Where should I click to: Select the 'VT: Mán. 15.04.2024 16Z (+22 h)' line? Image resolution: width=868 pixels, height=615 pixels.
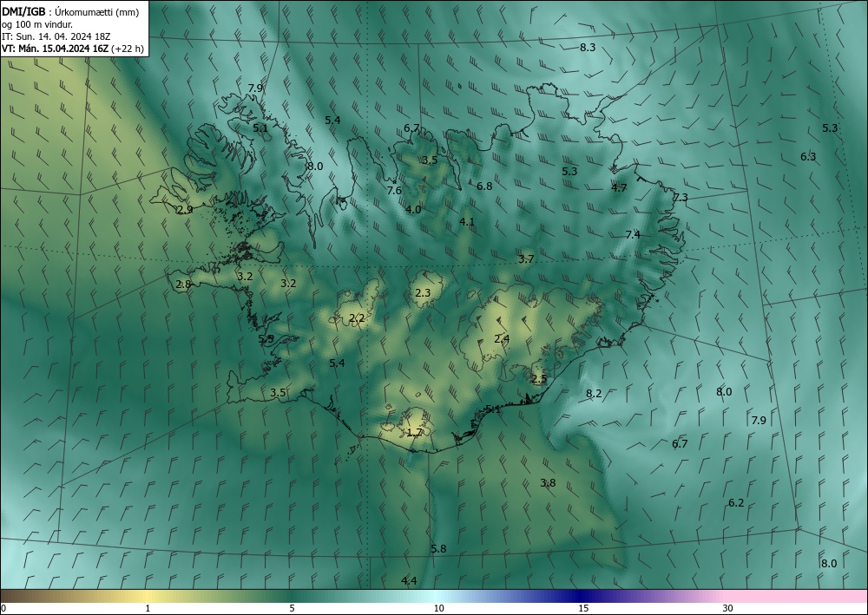point(73,49)
